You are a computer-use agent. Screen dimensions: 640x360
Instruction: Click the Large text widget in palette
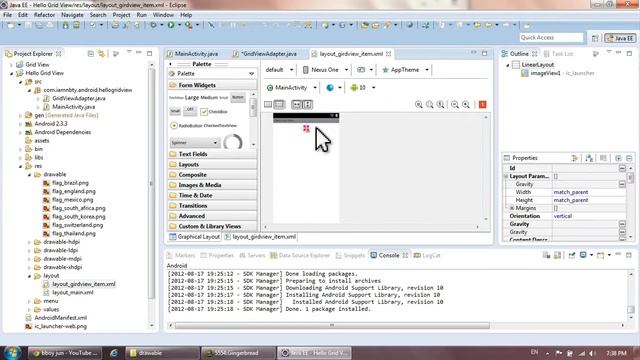point(192,98)
